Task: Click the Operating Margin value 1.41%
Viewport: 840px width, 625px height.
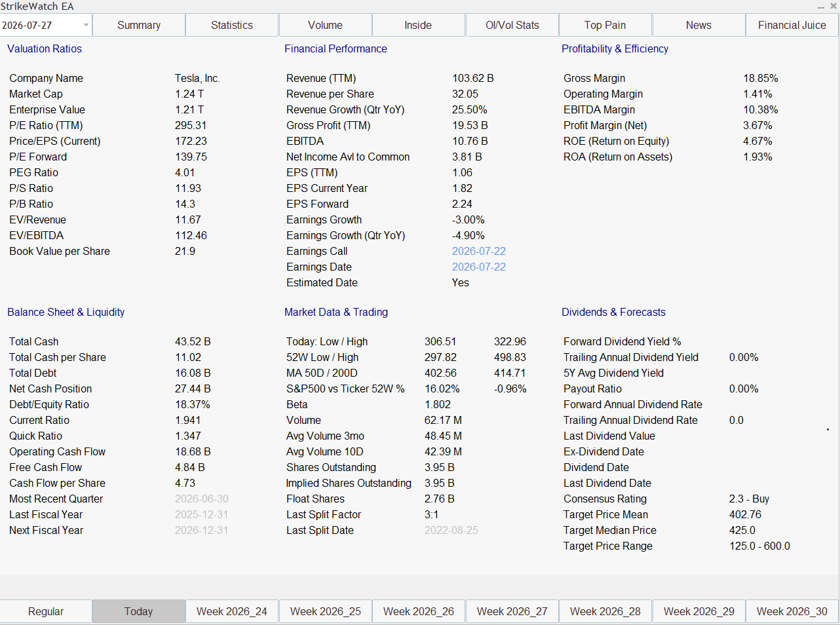Action: pos(757,94)
